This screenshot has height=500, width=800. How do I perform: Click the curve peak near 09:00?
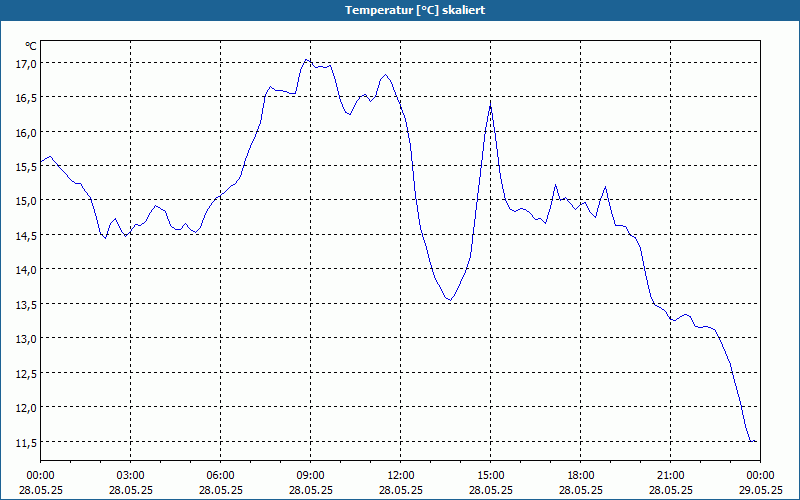[x=306, y=60]
